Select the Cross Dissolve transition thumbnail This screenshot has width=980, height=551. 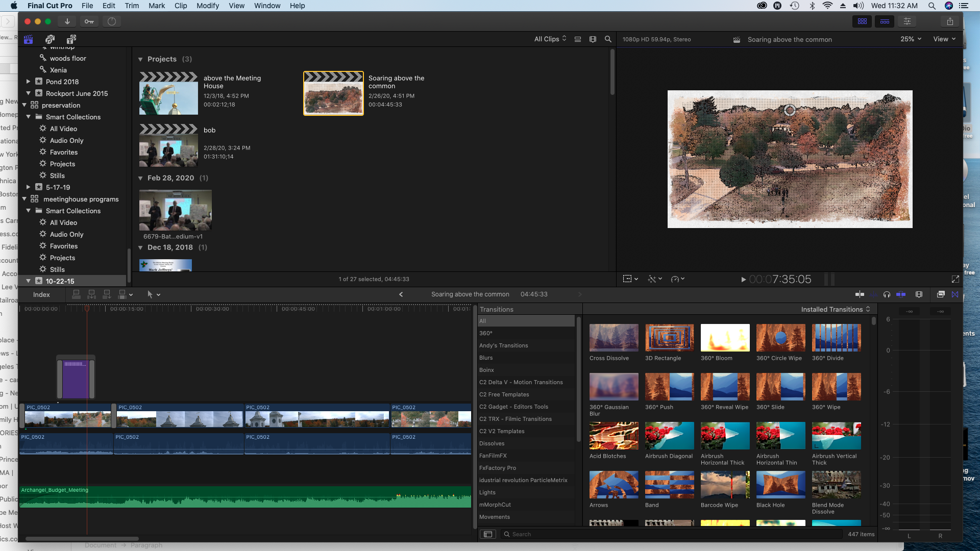pos(614,338)
